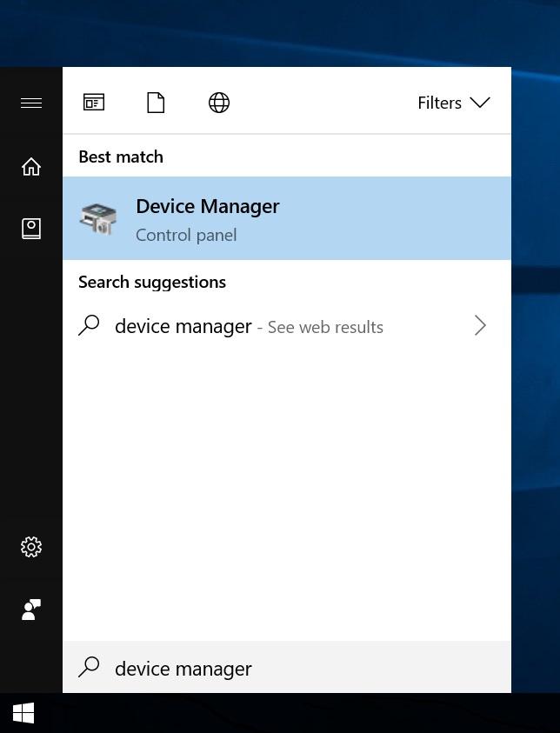Viewport: 560px width, 733px height.
Task: Click 'See web results' text
Action: tap(325, 327)
